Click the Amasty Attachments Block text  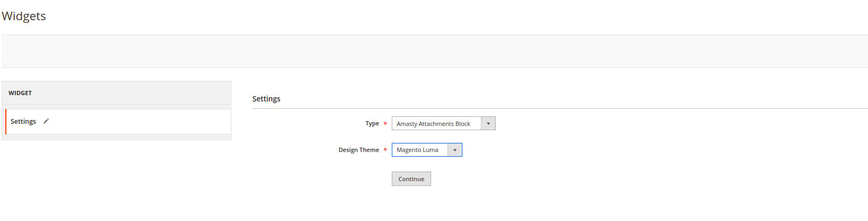click(434, 124)
